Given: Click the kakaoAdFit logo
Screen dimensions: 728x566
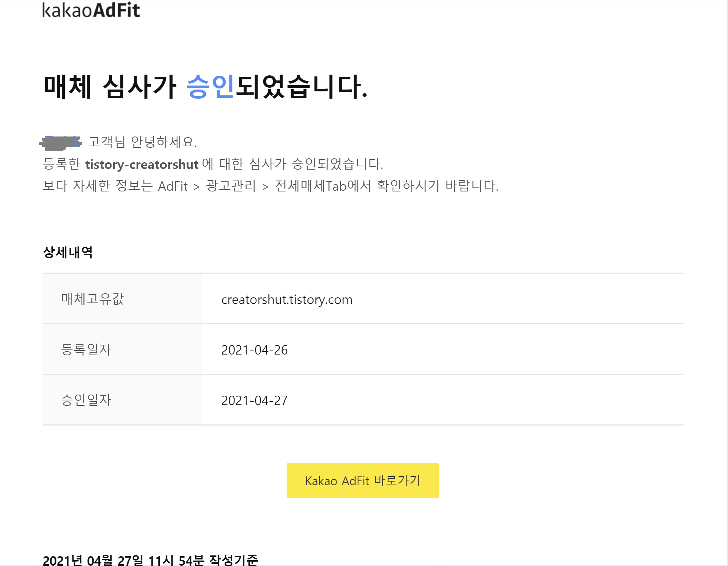Looking at the screenshot, I should coord(91,10).
